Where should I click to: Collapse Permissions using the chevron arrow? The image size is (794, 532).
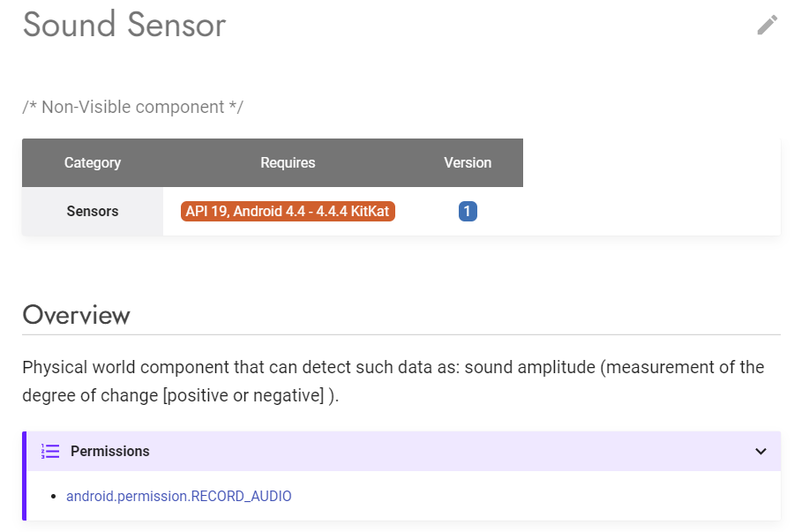[760, 451]
